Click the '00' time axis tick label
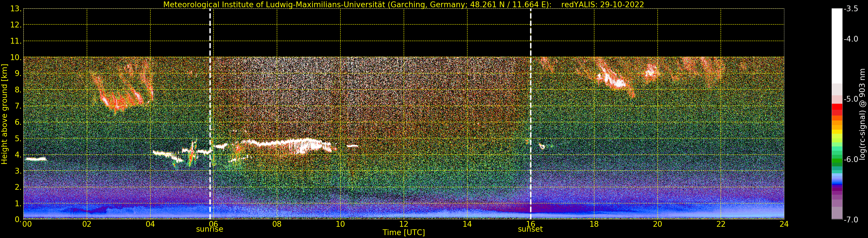The width and height of the screenshot is (868, 238). pyautogui.click(x=27, y=224)
